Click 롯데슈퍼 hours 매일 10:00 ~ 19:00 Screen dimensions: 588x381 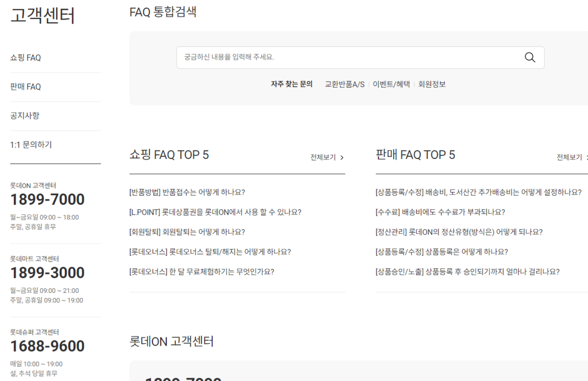[36, 364]
